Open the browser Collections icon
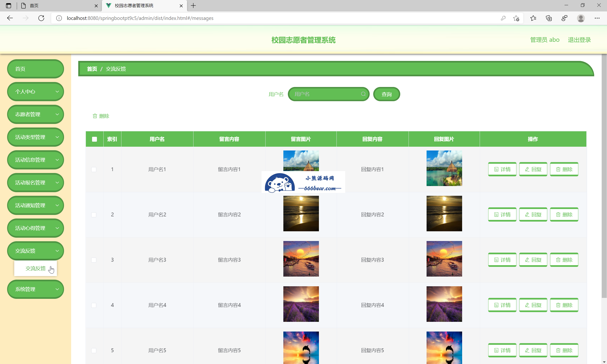 coord(549,18)
